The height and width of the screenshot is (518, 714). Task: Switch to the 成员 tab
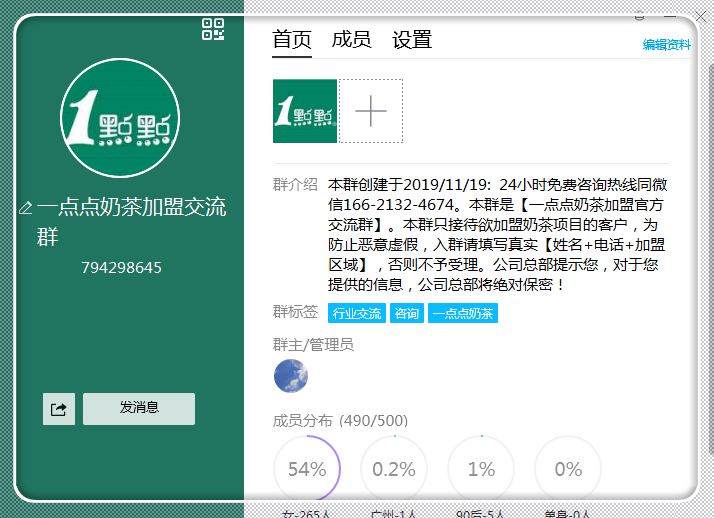[352, 40]
